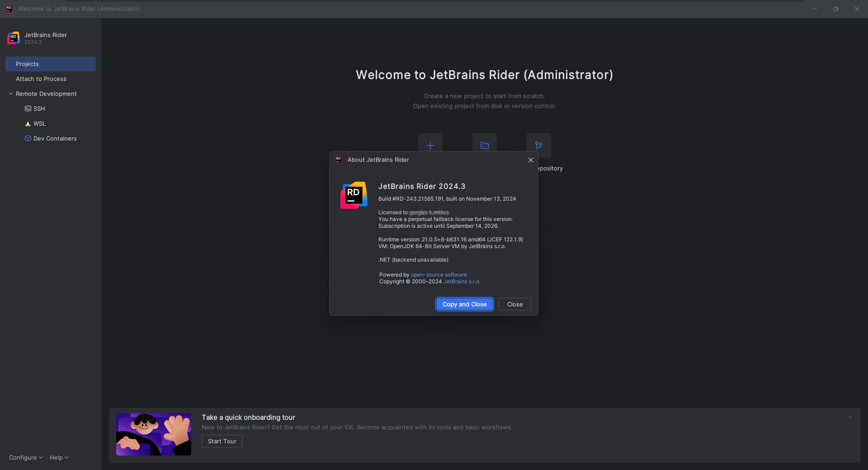Open the Configure dropdown
Screen dimensions: 868x470
click(25, 457)
